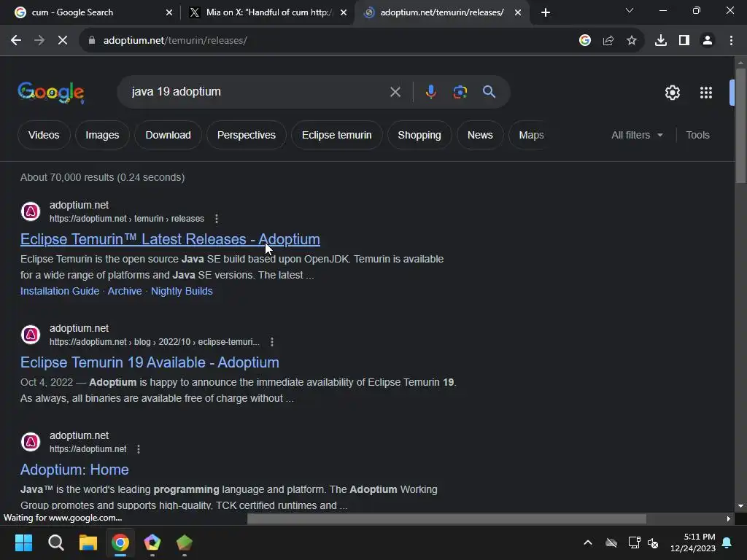Filter results by Shopping
This screenshot has width=747, height=560.
(419, 135)
